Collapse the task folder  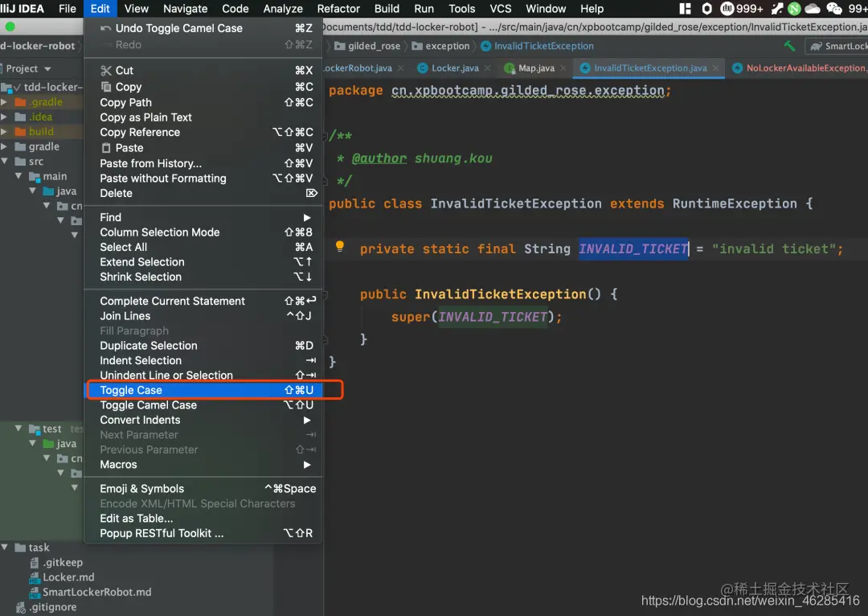click(5, 548)
